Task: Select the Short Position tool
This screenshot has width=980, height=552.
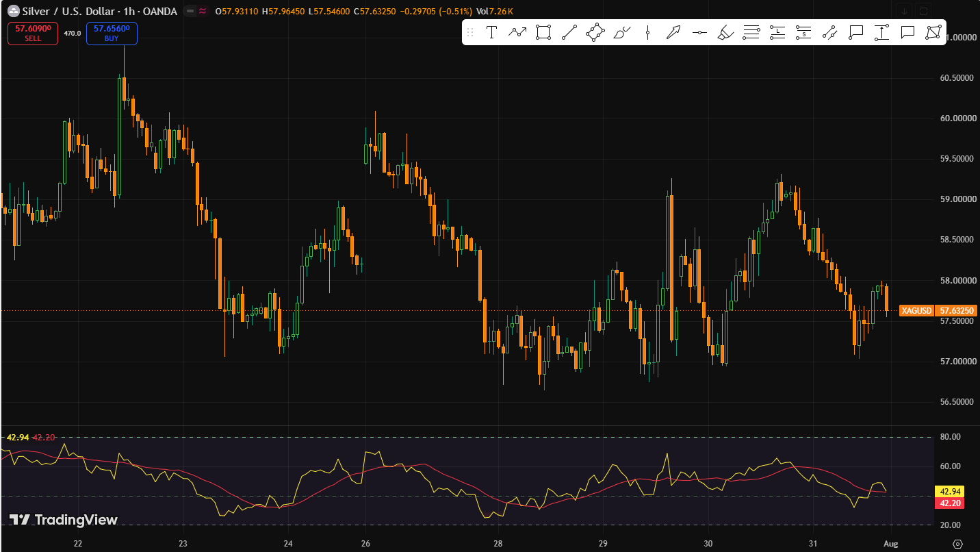Action: tap(803, 32)
